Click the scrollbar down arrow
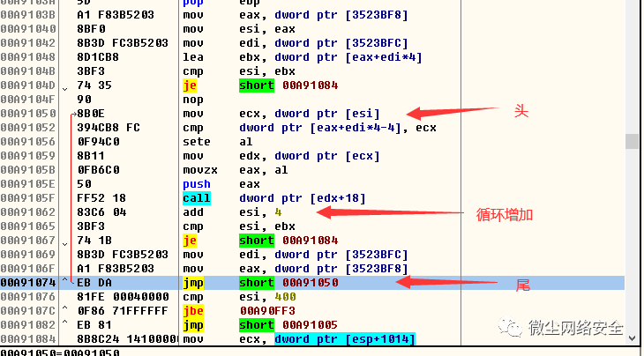644x356 pixels. coord(632,338)
